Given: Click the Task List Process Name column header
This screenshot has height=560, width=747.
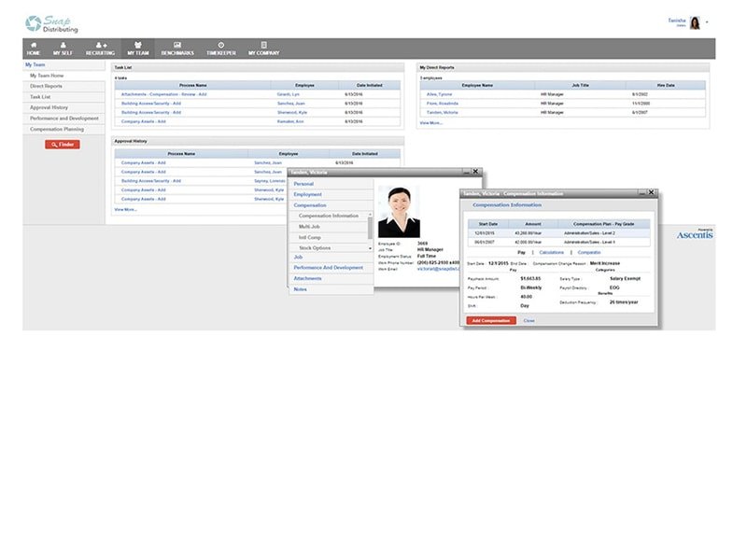Looking at the screenshot, I should click(192, 85).
